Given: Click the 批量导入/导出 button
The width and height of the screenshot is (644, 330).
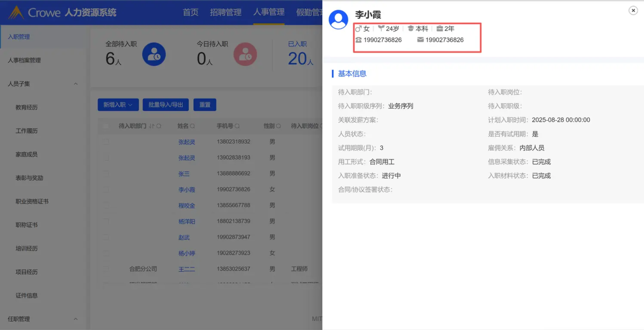Looking at the screenshot, I should 166,105.
